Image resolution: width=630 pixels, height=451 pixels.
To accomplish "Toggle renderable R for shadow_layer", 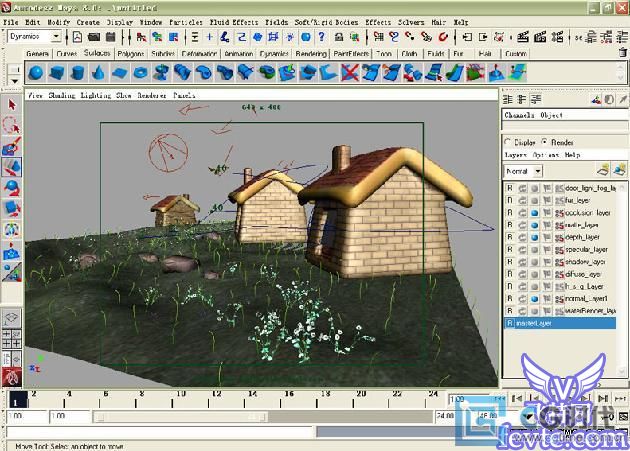I will click(510, 262).
